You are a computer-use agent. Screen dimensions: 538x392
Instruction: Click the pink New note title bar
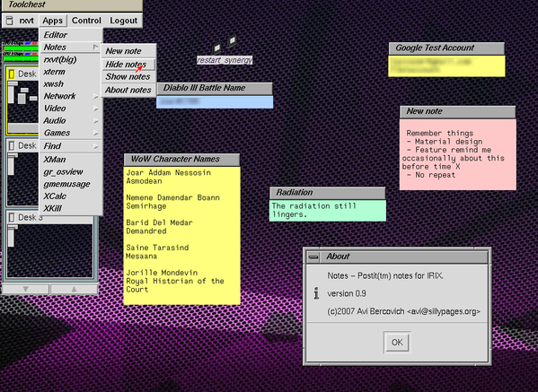pyautogui.click(x=458, y=112)
